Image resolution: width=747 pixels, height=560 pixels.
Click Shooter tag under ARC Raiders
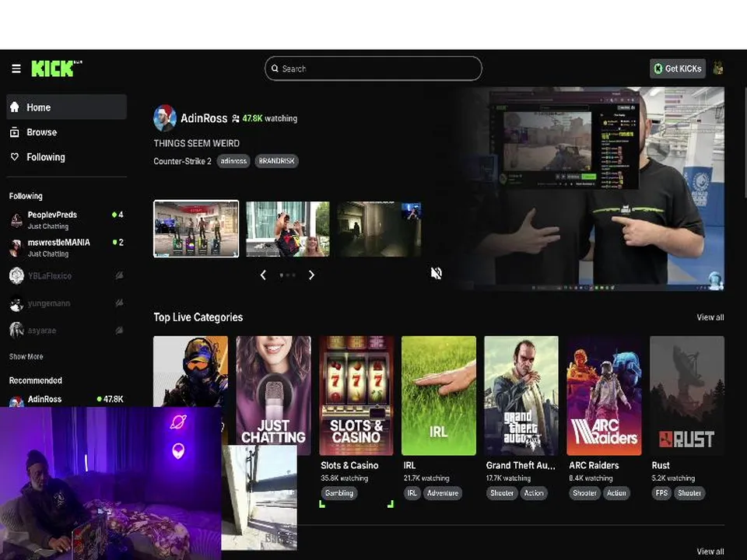pyautogui.click(x=584, y=493)
